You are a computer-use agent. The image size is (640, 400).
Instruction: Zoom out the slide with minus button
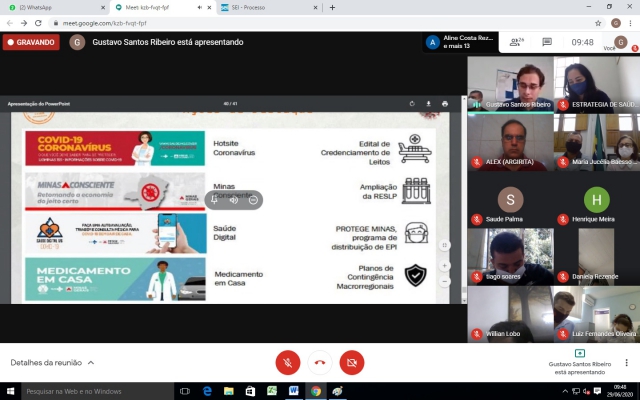coord(444,281)
